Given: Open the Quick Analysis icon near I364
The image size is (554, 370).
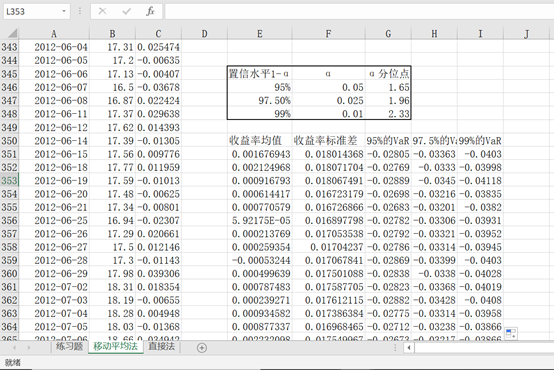Looking at the screenshot, I should pos(511,333).
